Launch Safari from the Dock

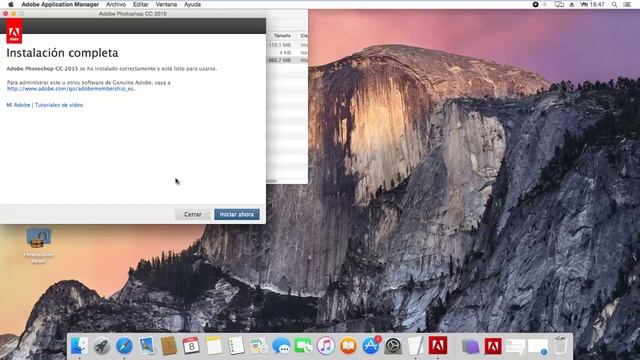124,346
